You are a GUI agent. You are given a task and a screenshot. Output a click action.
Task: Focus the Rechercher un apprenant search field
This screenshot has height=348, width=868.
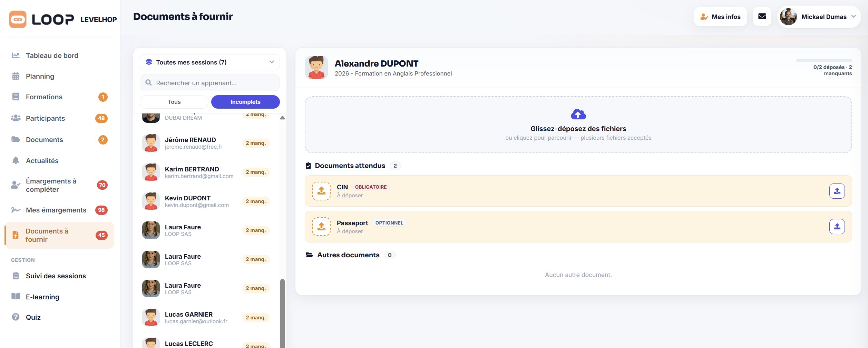pos(209,83)
